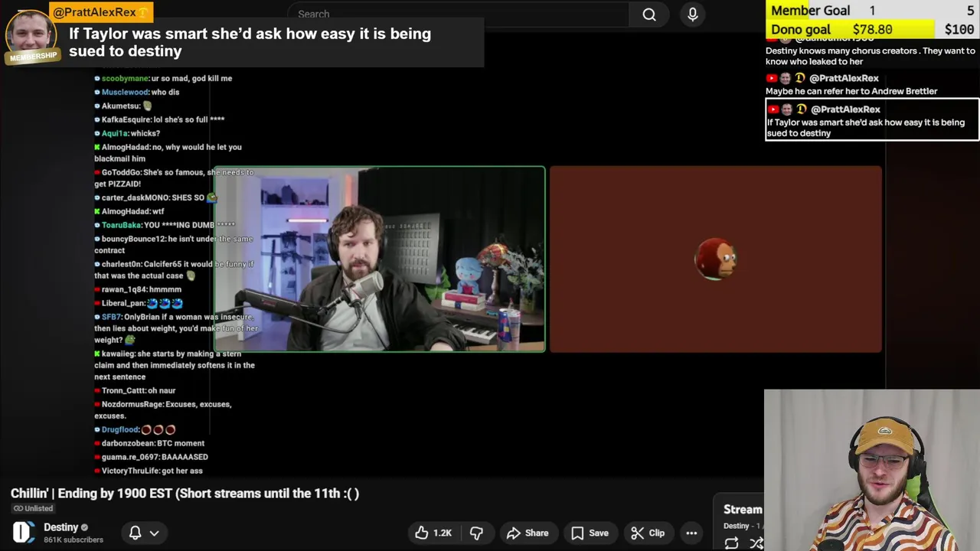Click chat message 'rawan_1q84: hmmmm'
This screenshot has height=551, width=980.
[x=138, y=289]
